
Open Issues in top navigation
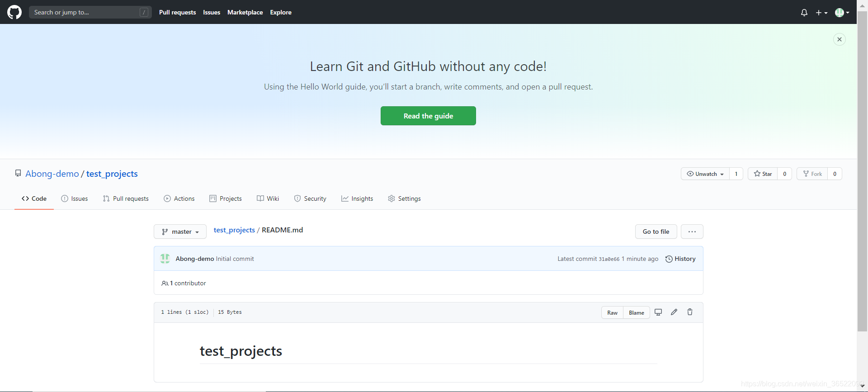(212, 12)
